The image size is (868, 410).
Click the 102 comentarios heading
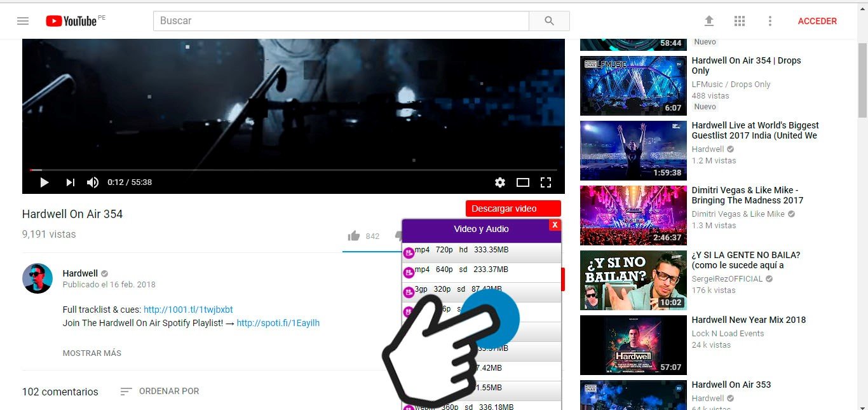point(60,392)
